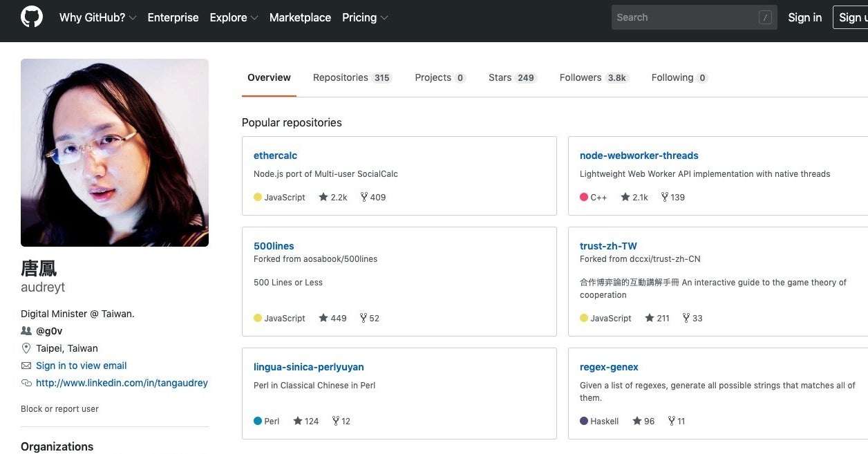Open the LinkedIn profile link
868x454 pixels.
coord(122,383)
